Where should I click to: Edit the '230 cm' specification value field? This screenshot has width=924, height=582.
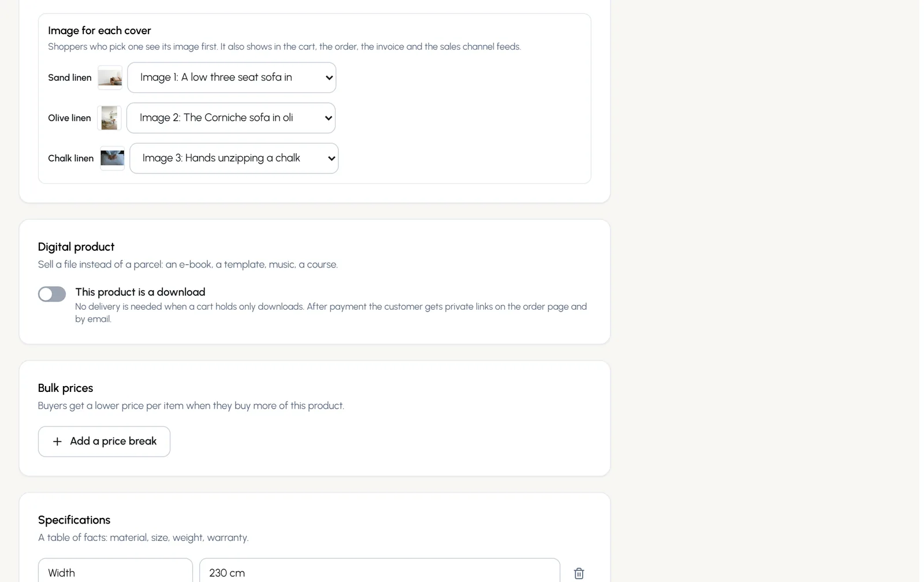pyautogui.click(x=379, y=570)
